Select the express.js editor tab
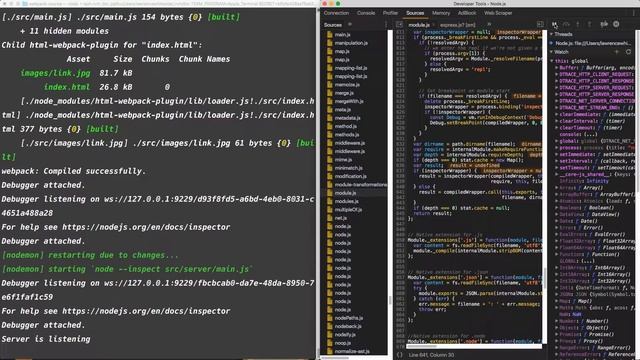 coord(458,25)
